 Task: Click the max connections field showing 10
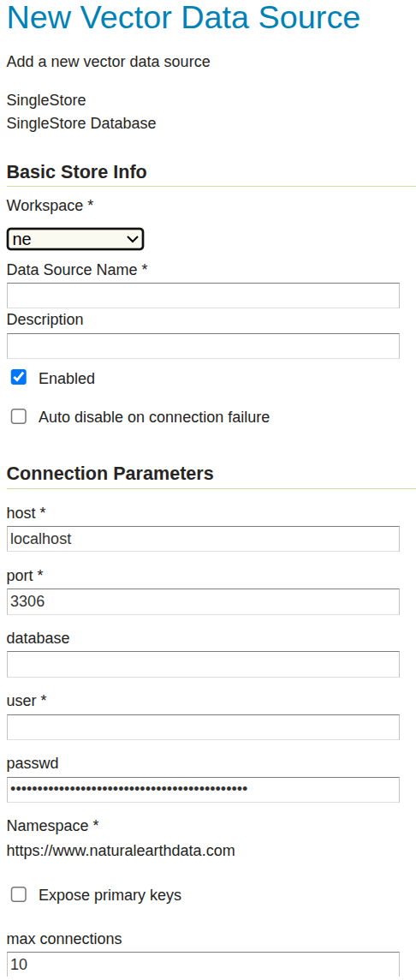pos(203,965)
